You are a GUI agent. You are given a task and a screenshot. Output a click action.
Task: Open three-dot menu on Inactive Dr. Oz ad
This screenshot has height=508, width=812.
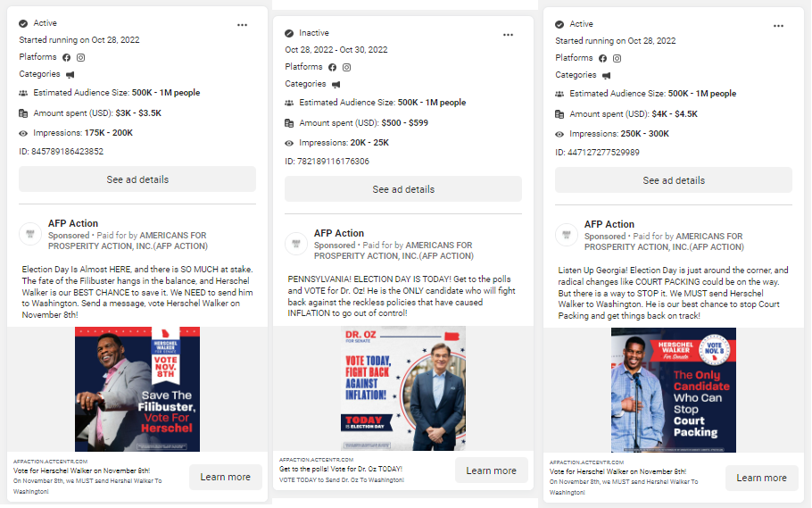508,35
